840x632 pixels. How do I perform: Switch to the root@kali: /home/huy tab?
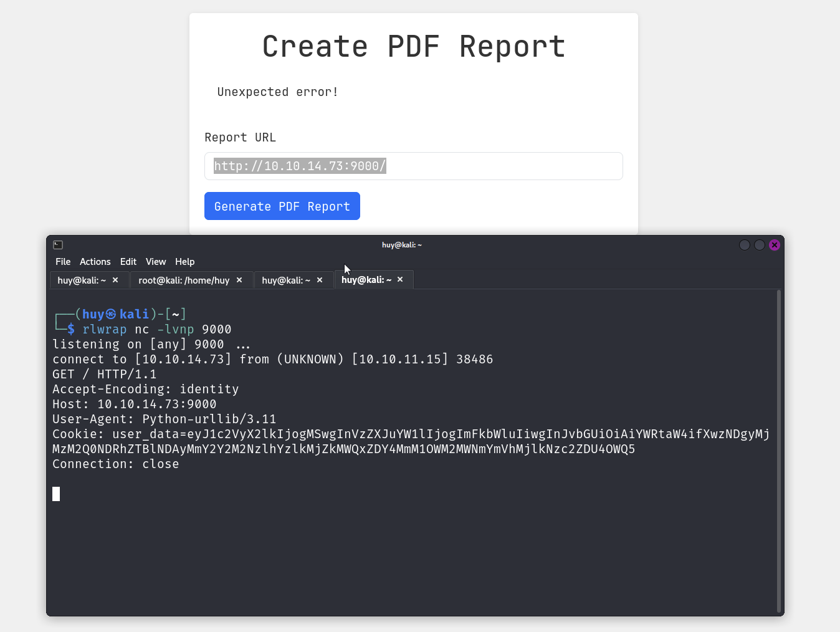tap(184, 280)
